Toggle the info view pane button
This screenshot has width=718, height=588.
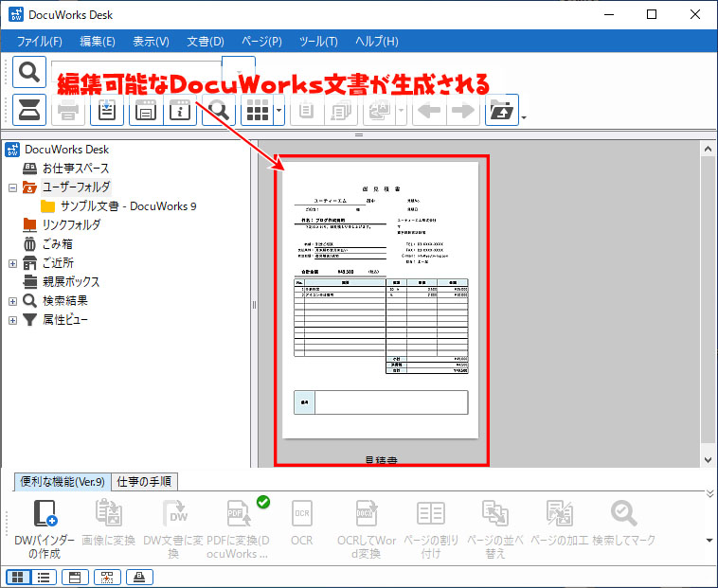click(x=75, y=577)
